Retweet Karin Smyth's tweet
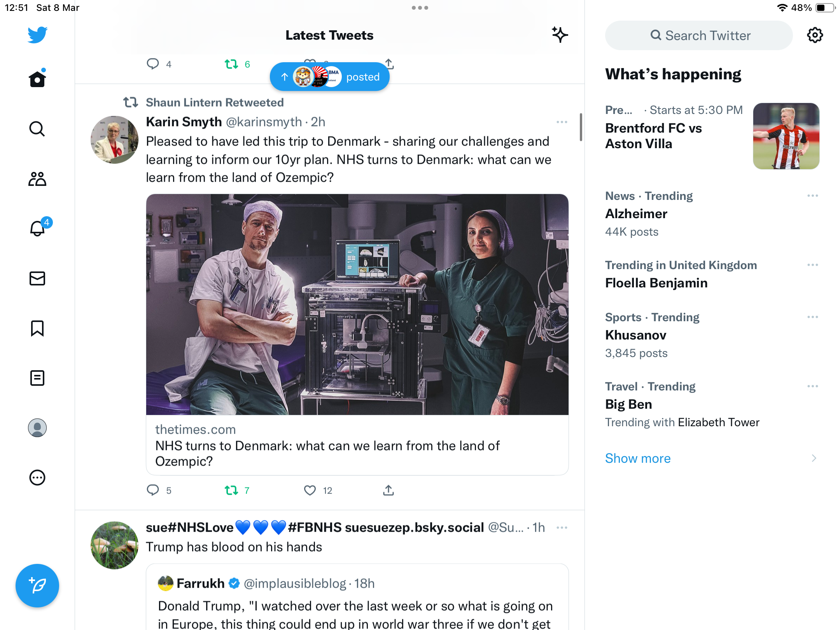Screen dimensions: 840x630 [231, 490]
